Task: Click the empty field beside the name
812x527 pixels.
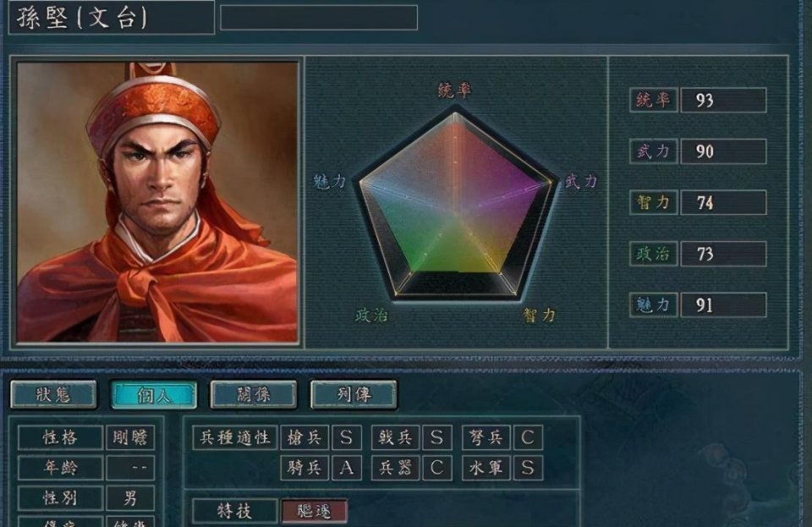Action: click(319, 18)
